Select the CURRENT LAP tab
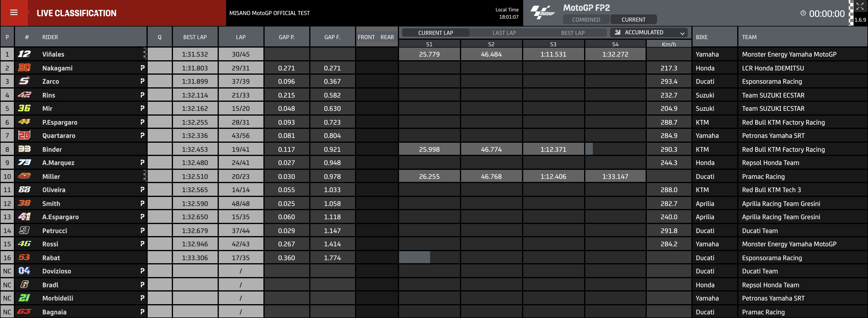Screen dimensions: 868x318 tap(435, 33)
